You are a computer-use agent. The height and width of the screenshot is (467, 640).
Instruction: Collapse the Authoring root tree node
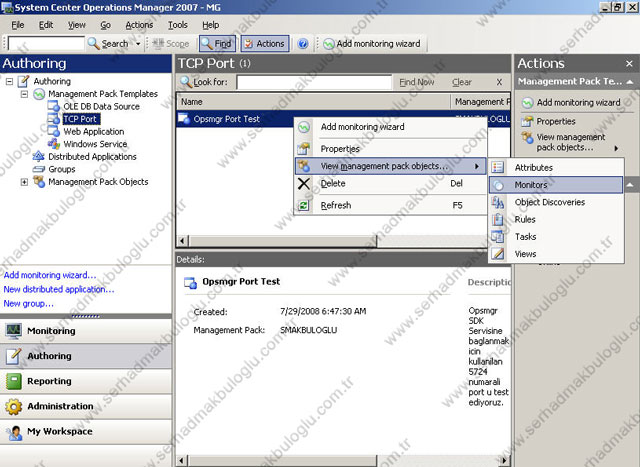click(x=9, y=81)
